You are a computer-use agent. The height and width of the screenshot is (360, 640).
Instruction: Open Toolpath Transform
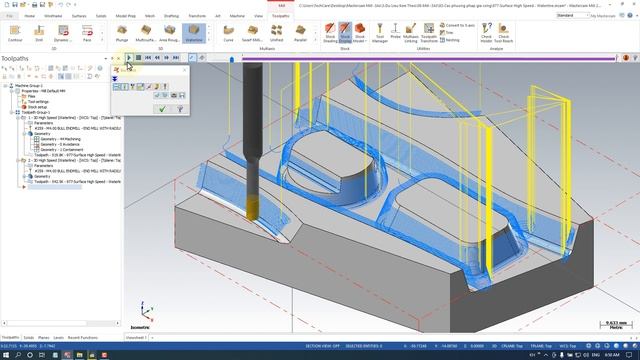point(429,33)
